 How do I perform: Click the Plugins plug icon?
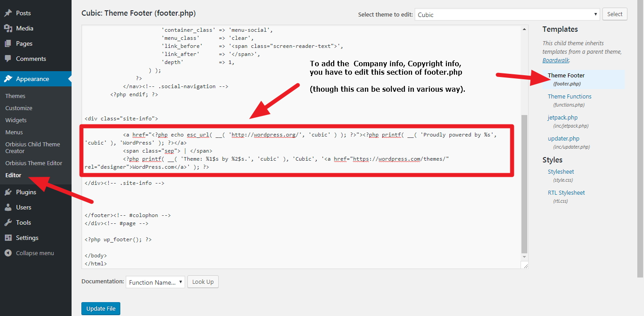pos(8,192)
